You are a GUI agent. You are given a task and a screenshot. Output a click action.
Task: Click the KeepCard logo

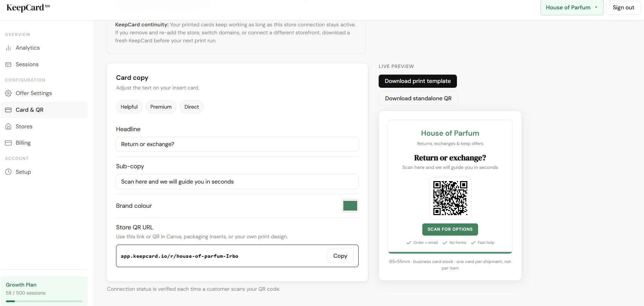(x=28, y=8)
